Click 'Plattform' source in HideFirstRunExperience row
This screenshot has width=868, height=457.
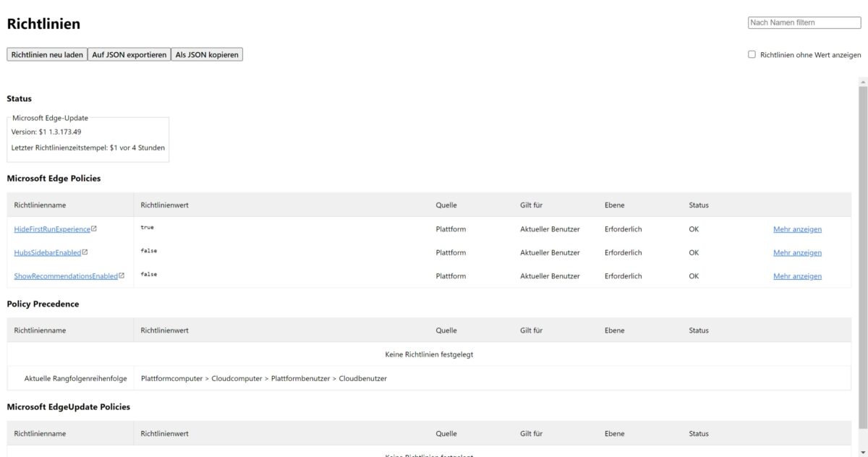click(451, 229)
